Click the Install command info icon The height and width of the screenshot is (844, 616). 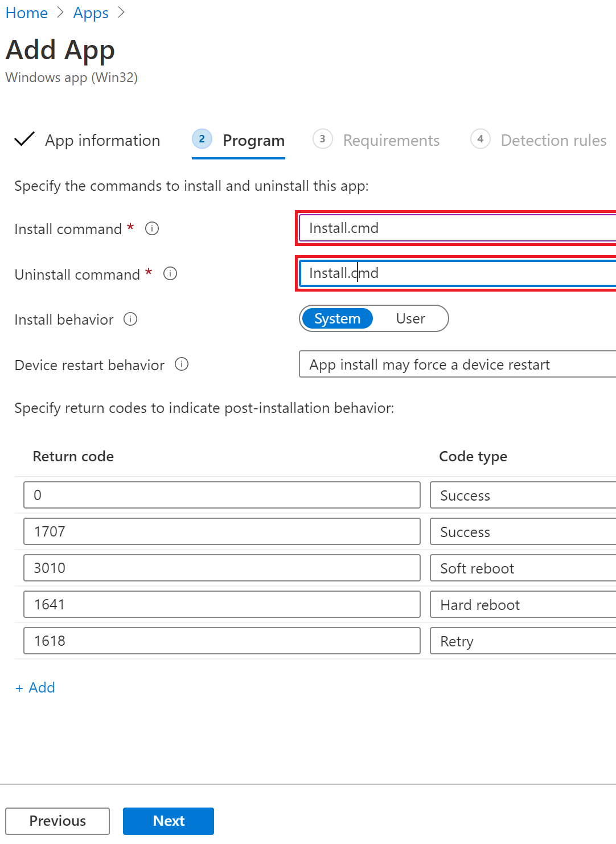[x=151, y=228]
